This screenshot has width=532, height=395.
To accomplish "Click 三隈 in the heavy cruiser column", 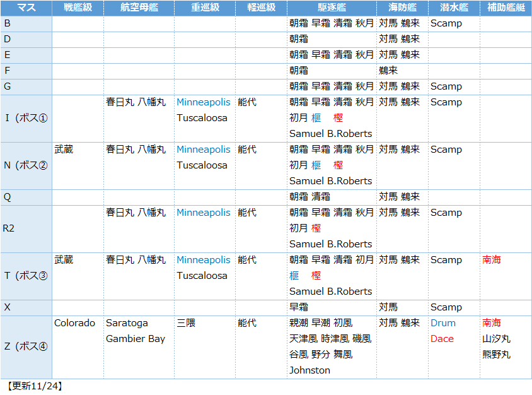I will (186, 323).
